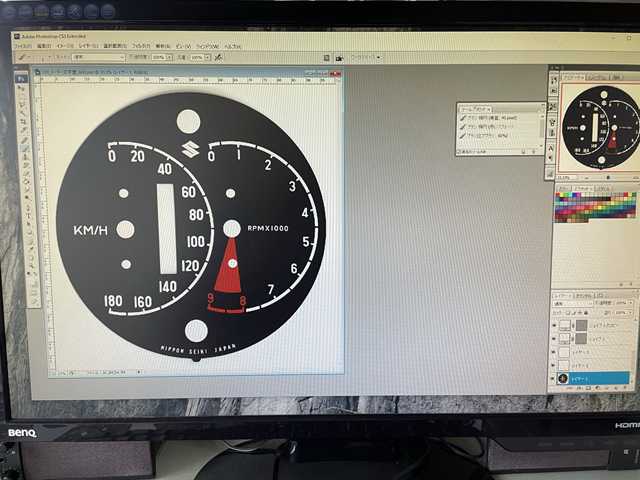Open the ファイル (File) menu
640x480 pixels.
point(23,46)
